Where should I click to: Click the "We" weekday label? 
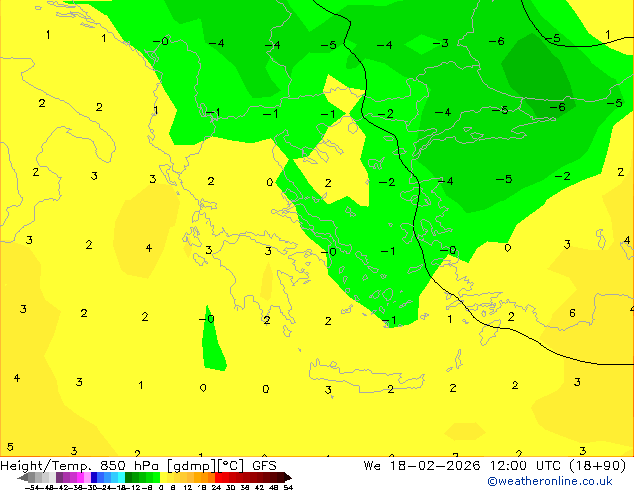(372, 466)
